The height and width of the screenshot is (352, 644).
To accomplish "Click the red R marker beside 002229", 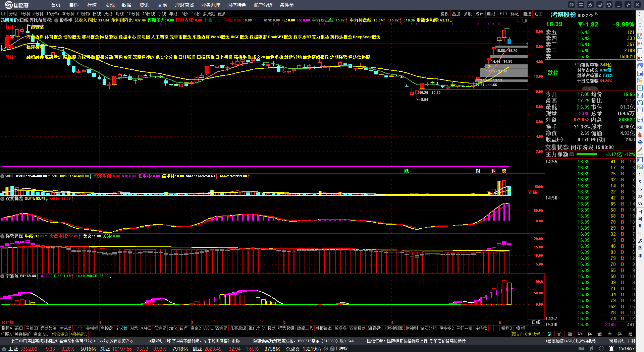I will (596, 14).
